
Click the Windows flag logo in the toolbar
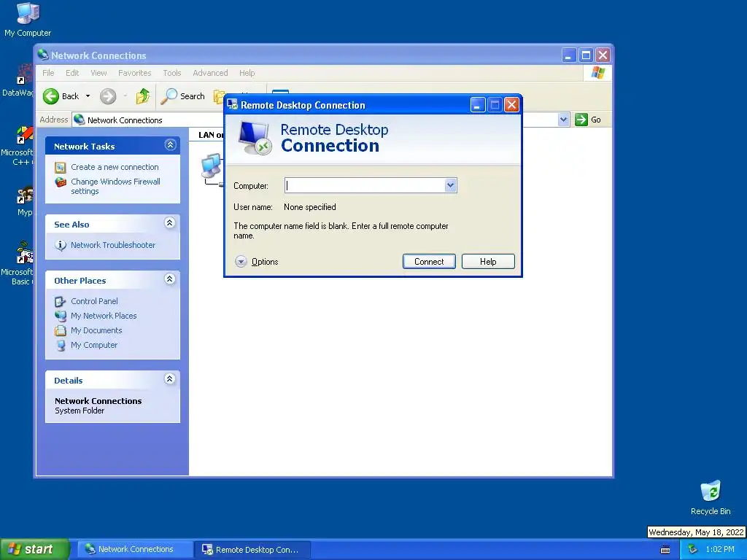pos(598,73)
